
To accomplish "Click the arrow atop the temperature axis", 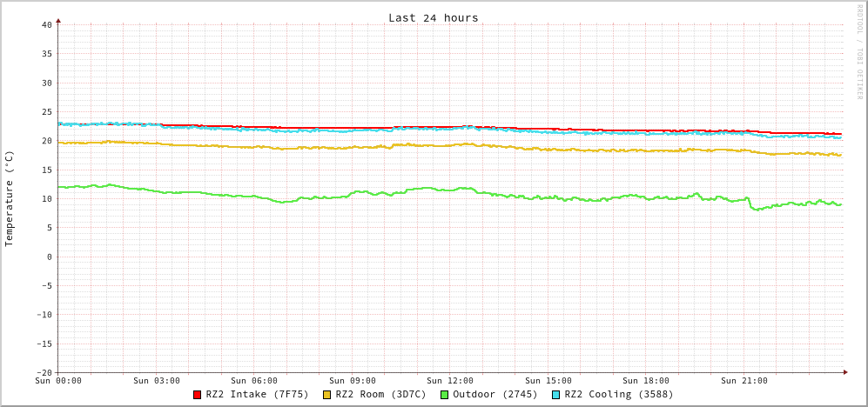I will click(x=58, y=20).
